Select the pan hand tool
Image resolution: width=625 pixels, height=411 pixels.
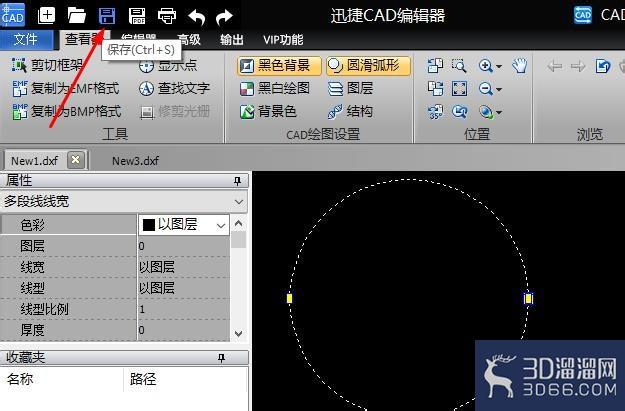pyautogui.click(x=519, y=65)
